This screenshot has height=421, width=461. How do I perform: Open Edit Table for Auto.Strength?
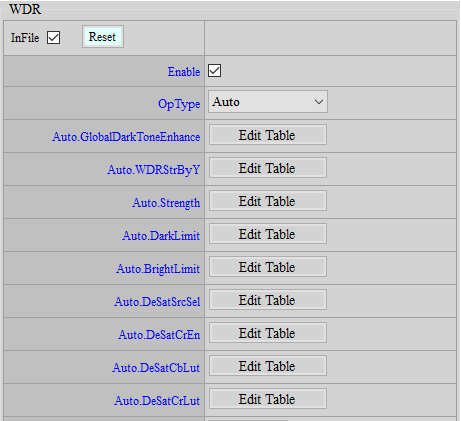pos(268,201)
